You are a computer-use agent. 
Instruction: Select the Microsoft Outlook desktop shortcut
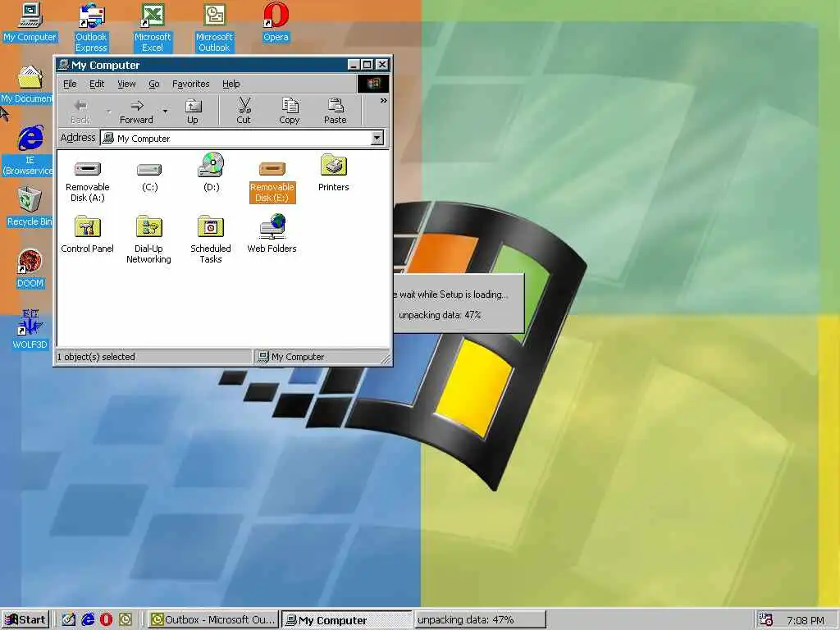[x=214, y=28]
